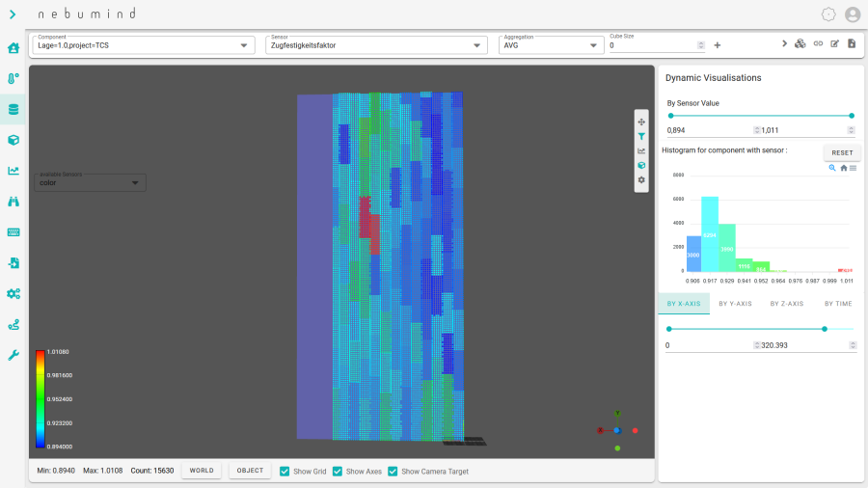Click the histogram home reset icon

pos(844,168)
